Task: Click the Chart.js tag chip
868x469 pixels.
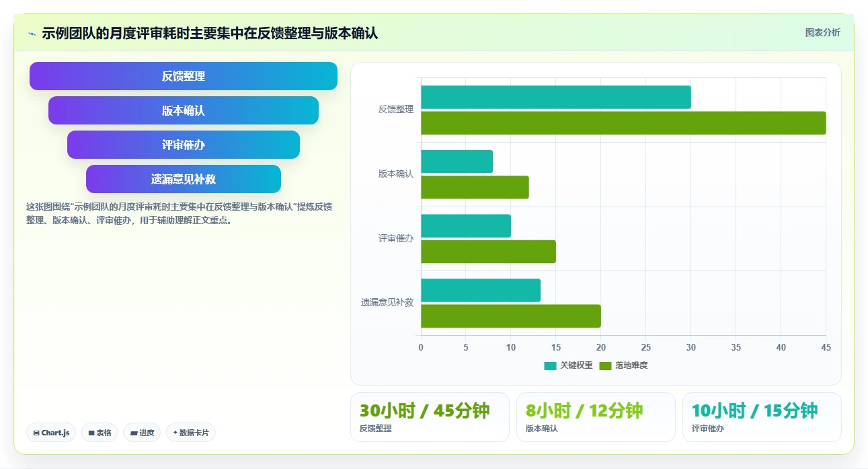Action: coord(51,433)
